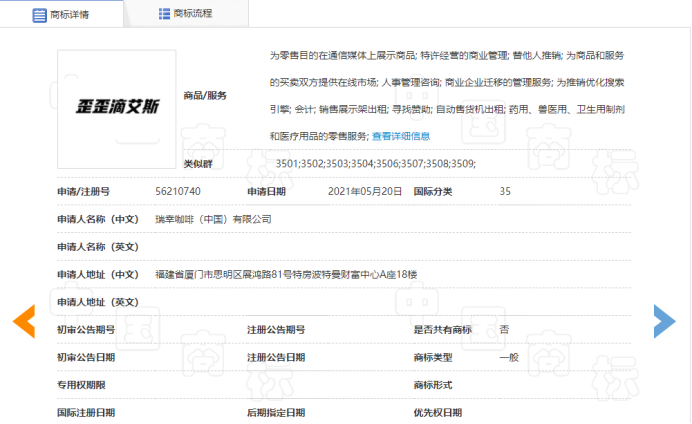This screenshot has width=692, height=424.
Task: Click the 后期指定日期 label
Action: tap(276, 413)
